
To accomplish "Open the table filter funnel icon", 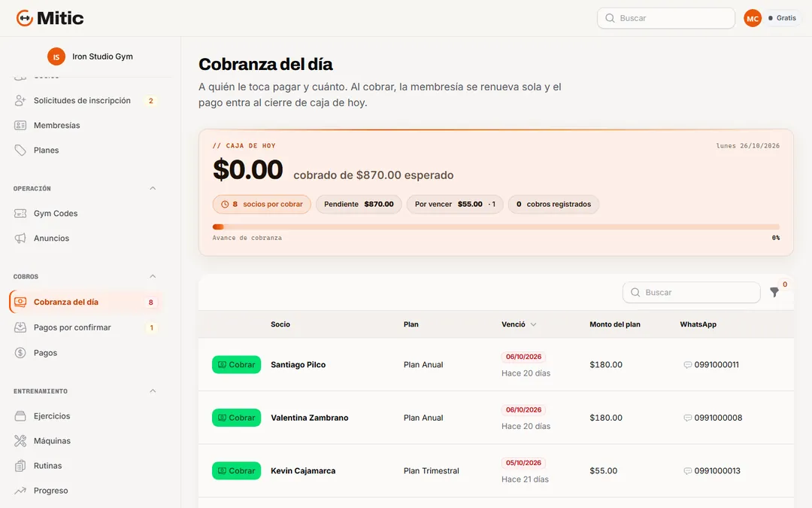I will [x=774, y=292].
